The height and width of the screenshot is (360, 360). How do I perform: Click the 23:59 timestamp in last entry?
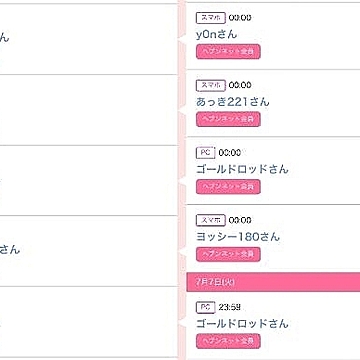(x=230, y=307)
